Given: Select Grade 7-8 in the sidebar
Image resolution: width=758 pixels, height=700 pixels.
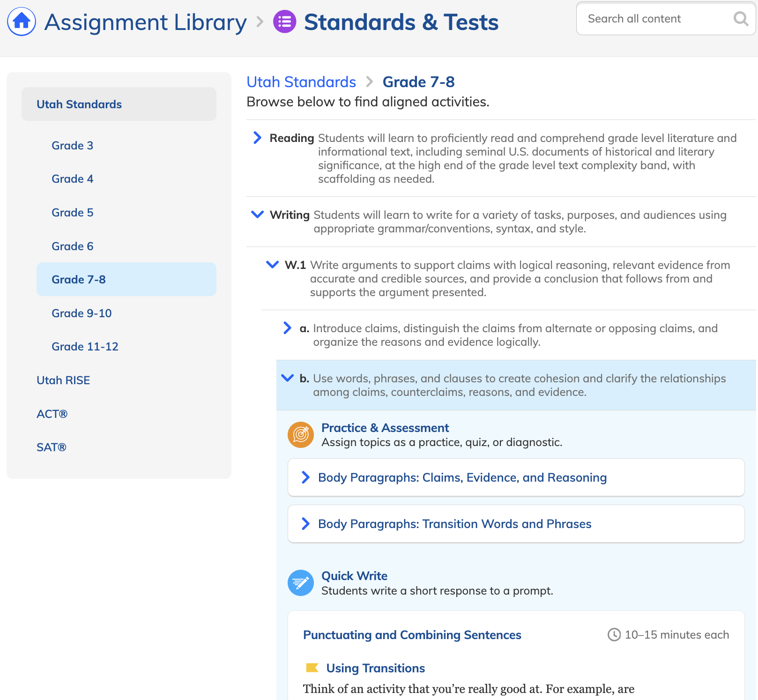Looking at the screenshot, I should tap(126, 279).
